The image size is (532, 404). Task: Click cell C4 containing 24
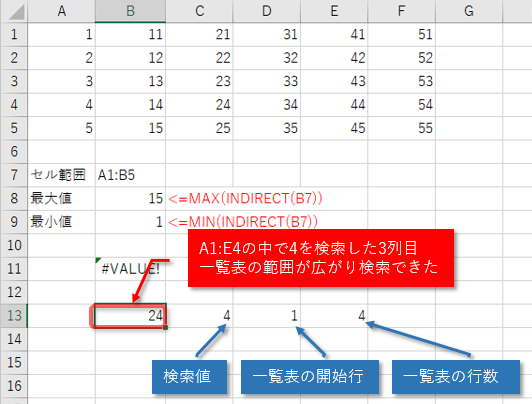point(199,104)
